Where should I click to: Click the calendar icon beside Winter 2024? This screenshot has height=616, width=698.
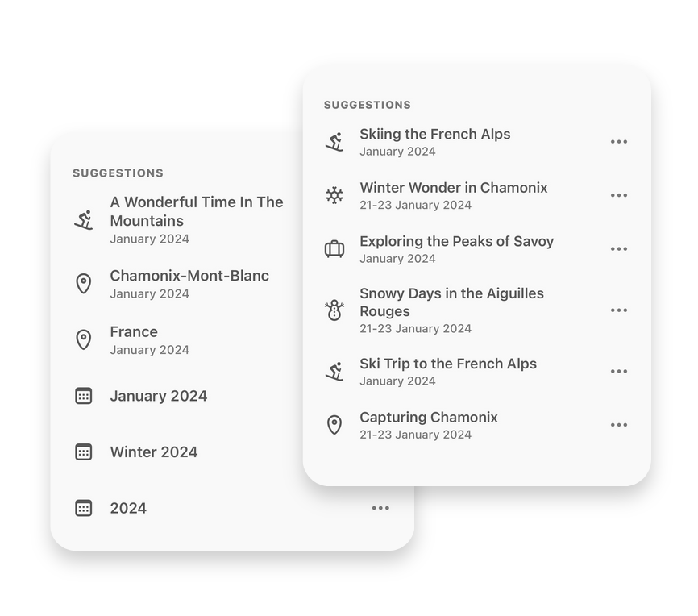point(84,452)
